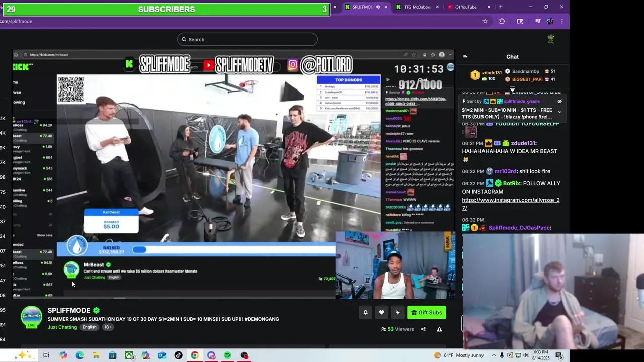Click Spliffmode_DJGasPacc username in chat

click(519, 228)
